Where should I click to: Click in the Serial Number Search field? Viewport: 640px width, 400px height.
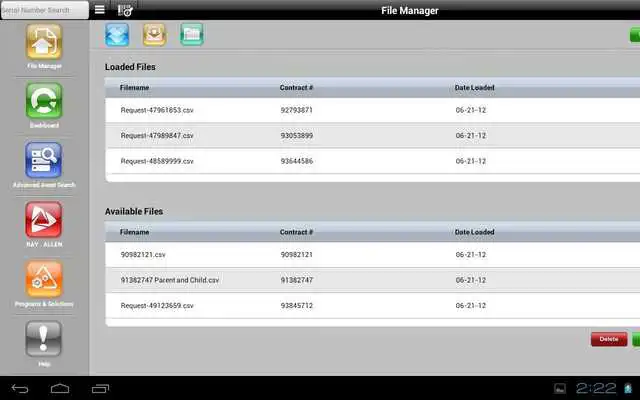coord(43,10)
